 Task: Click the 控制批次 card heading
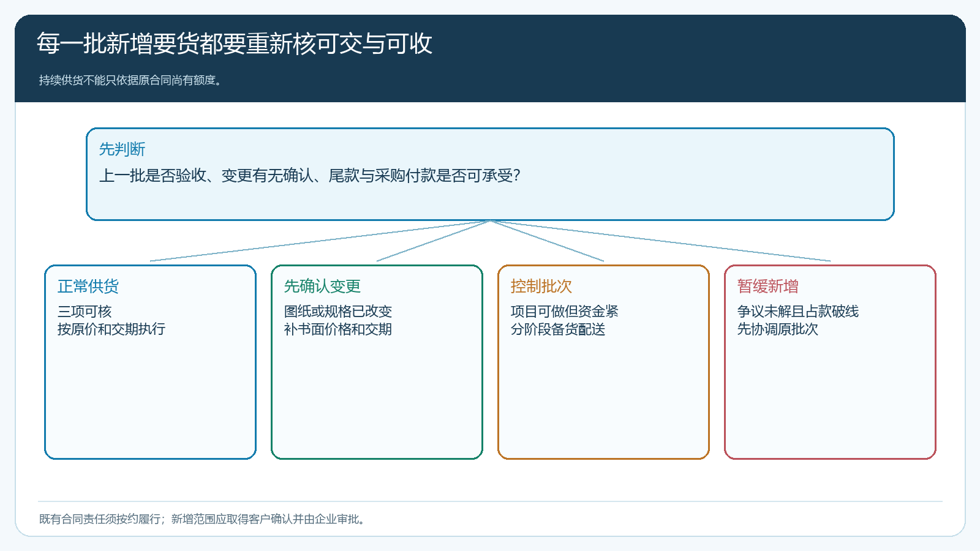(x=541, y=287)
